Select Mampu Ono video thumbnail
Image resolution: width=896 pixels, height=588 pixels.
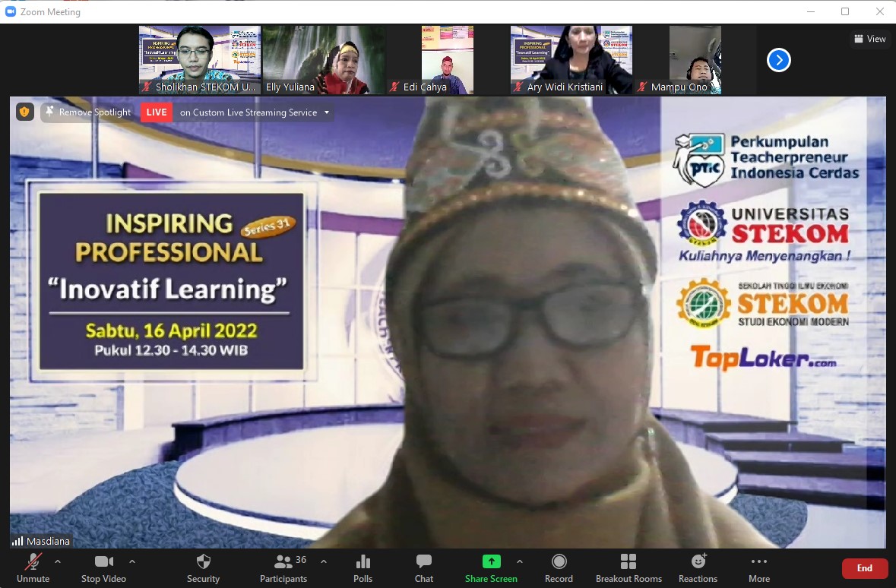point(695,59)
